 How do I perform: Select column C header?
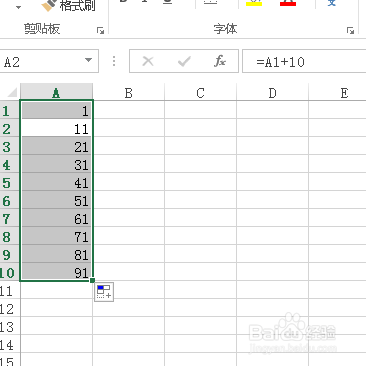pyautogui.click(x=201, y=92)
